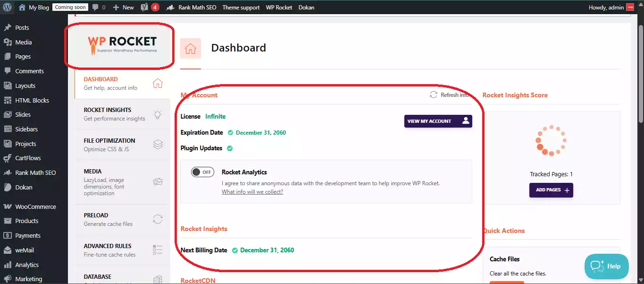Click the Refresh info circular arrows icon
This screenshot has height=284, width=644.
pos(434,95)
